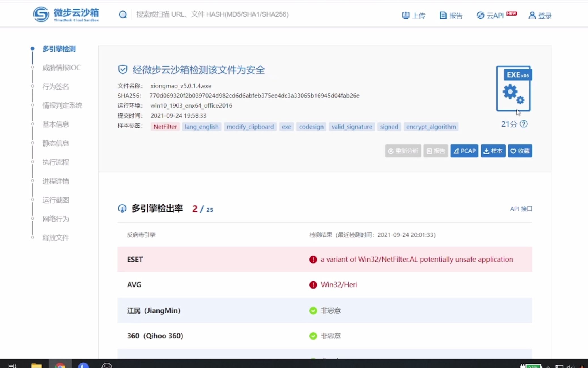
Task: Click the grey 报告 report button
Action: coord(436,151)
